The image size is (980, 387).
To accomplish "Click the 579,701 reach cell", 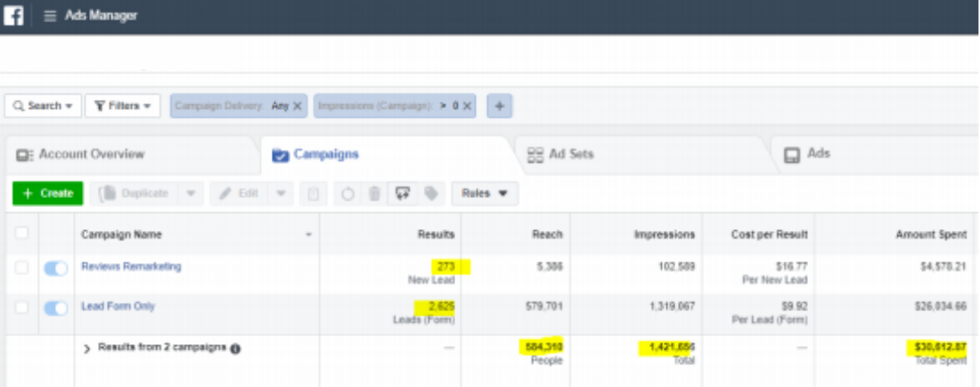I will (x=543, y=307).
